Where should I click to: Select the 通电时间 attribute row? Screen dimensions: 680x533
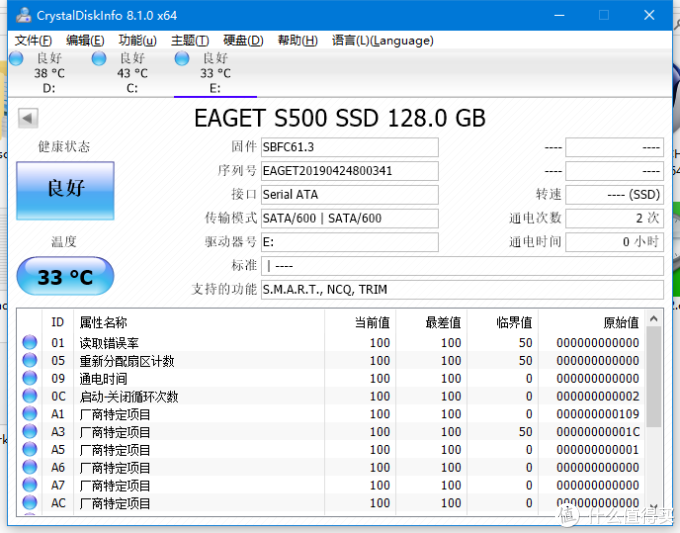331,378
